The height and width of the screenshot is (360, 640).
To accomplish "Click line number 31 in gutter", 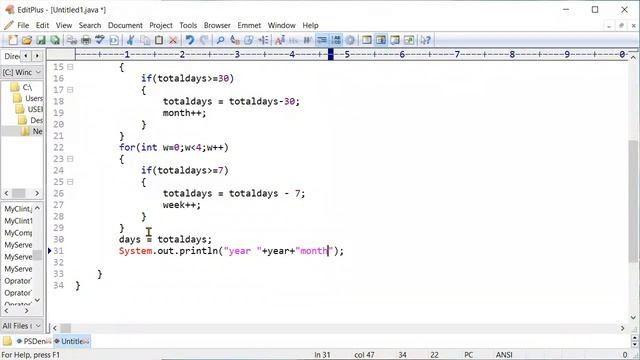I will (59, 251).
